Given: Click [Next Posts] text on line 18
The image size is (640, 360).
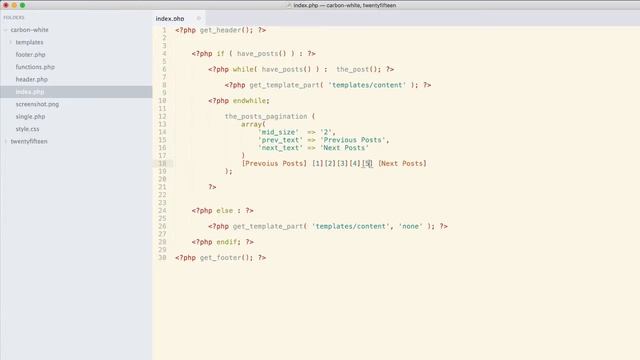Looking at the screenshot, I should tap(402, 163).
